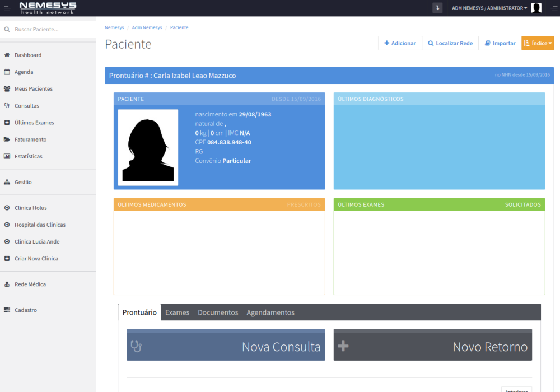
Task: Click the Rede Médica doctor icon
Action: click(7, 284)
